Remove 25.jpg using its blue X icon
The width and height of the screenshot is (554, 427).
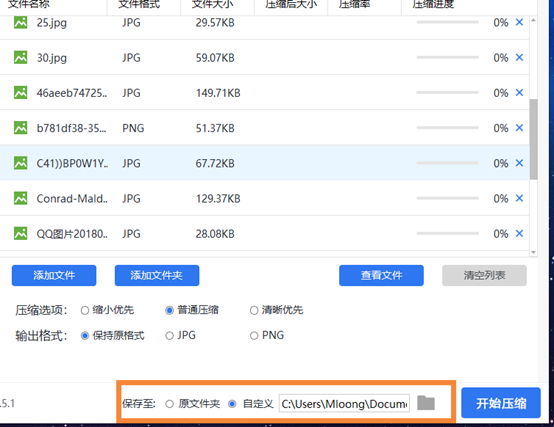519,22
